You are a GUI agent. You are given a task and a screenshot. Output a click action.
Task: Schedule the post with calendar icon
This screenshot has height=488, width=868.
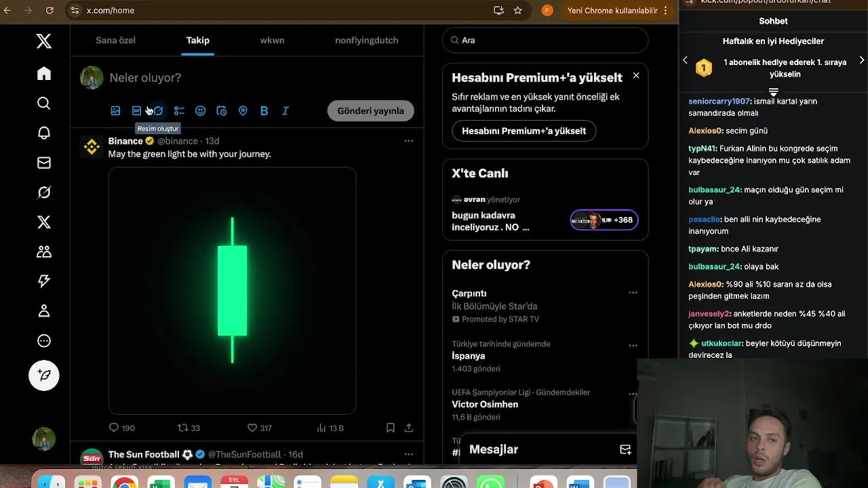tap(221, 110)
